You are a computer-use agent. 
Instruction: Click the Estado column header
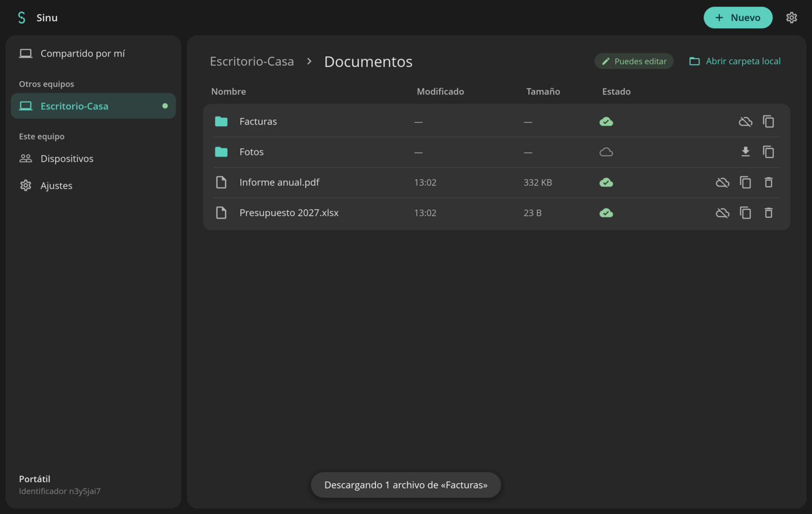[x=616, y=92]
